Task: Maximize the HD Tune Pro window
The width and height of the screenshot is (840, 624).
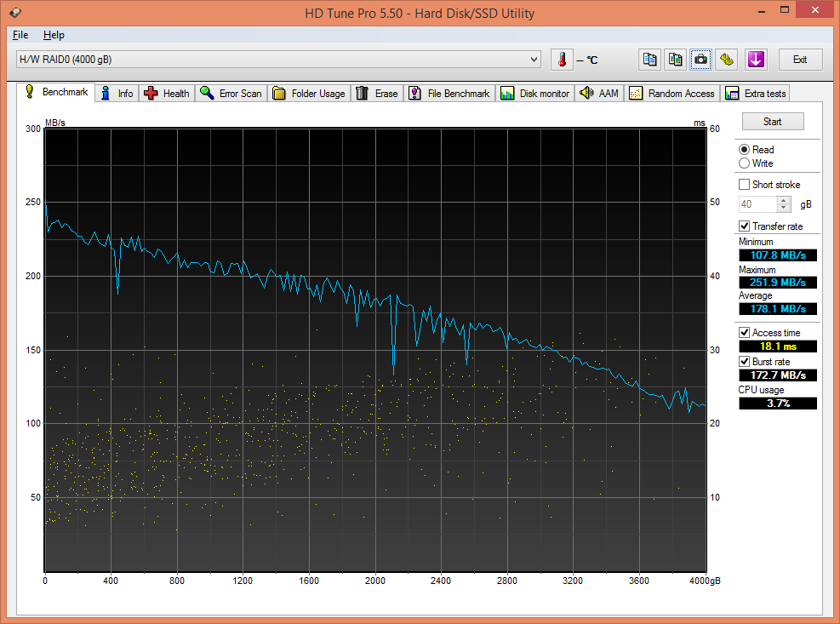Action: pos(785,10)
